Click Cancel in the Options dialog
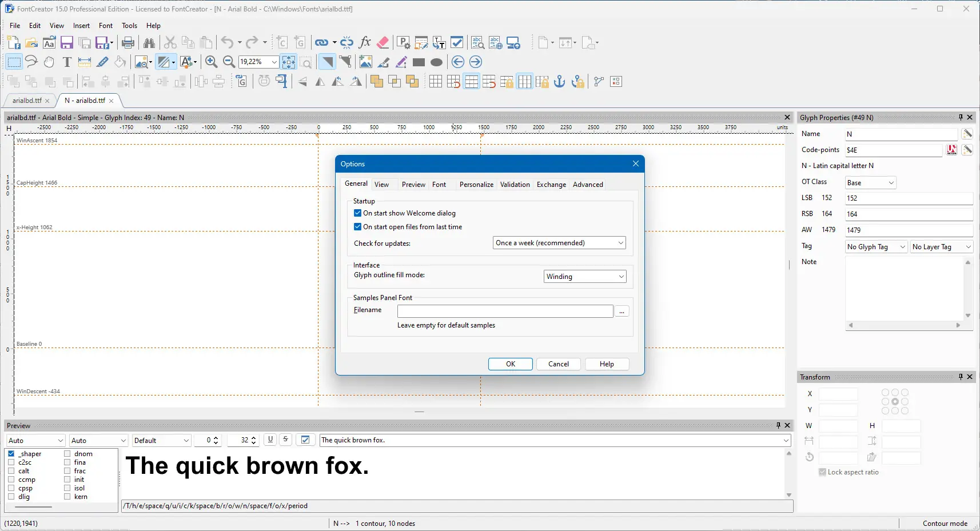 click(x=558, y=364)
